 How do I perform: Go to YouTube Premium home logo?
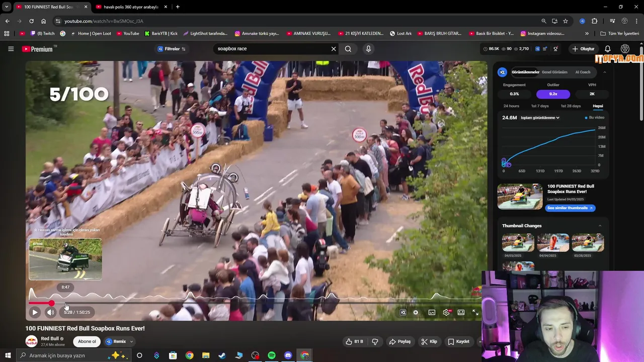38,49
